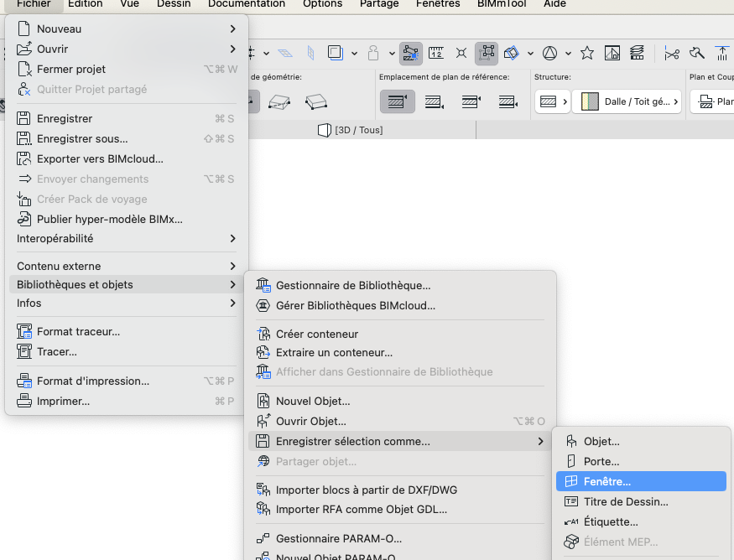Open the Dalle / Toit gé... structure dropdown
This screenshot has height=560, width=734.
click(x=627, y=101)
